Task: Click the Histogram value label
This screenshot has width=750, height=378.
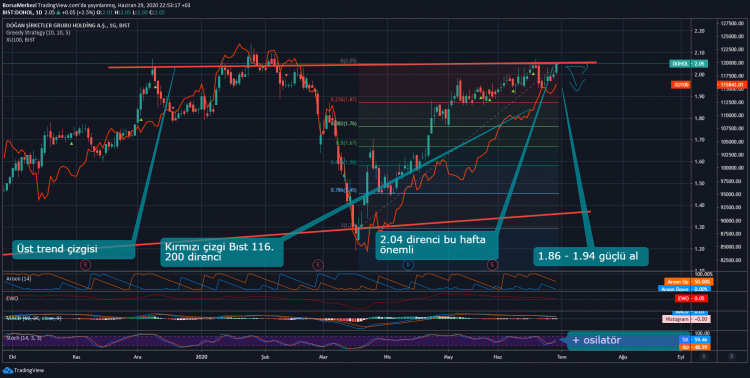Action: click(686, 319)
